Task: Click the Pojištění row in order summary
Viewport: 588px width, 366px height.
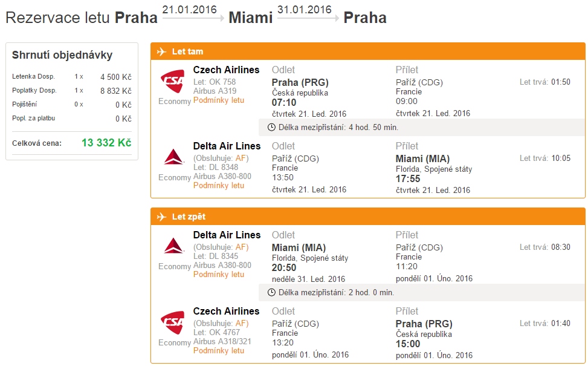Action: pyautogui.click(x=72, y=105)
